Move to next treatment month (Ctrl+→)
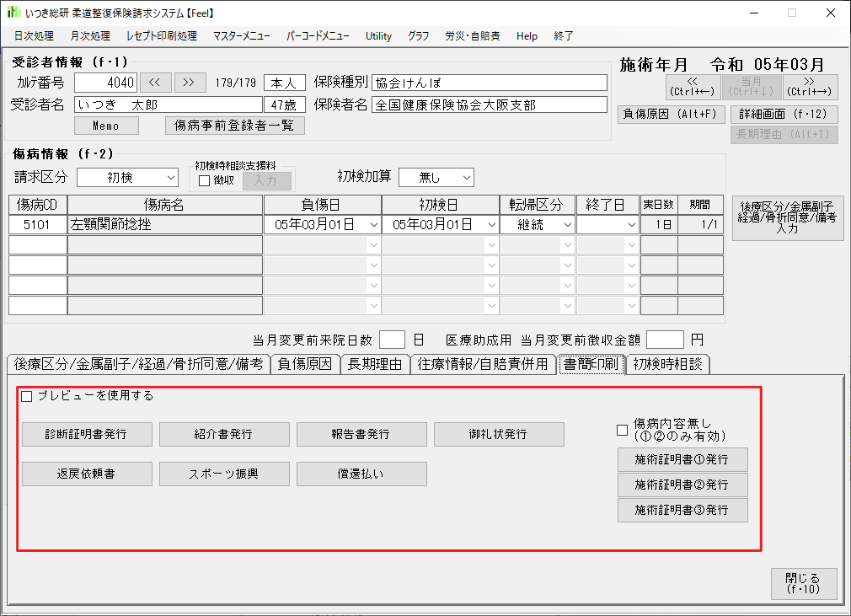851x616 pixels. point(810,87)
